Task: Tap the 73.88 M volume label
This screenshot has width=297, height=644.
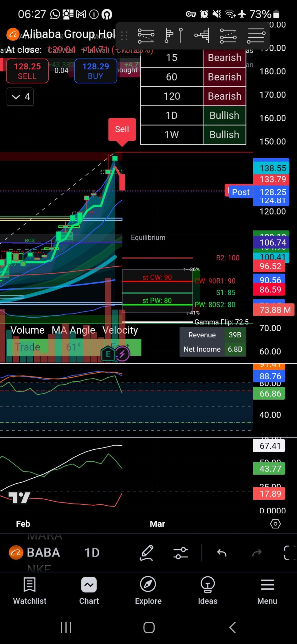Action: 274,310
